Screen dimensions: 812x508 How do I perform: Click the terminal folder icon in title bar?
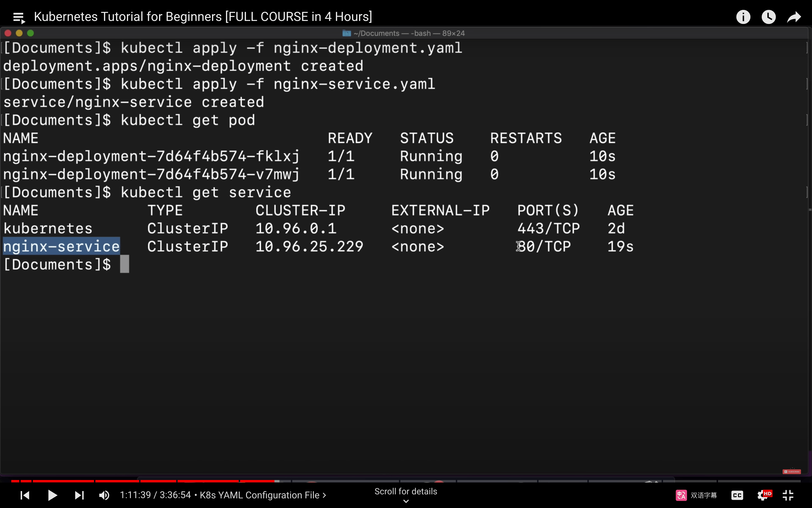click(x=346, y=33)
